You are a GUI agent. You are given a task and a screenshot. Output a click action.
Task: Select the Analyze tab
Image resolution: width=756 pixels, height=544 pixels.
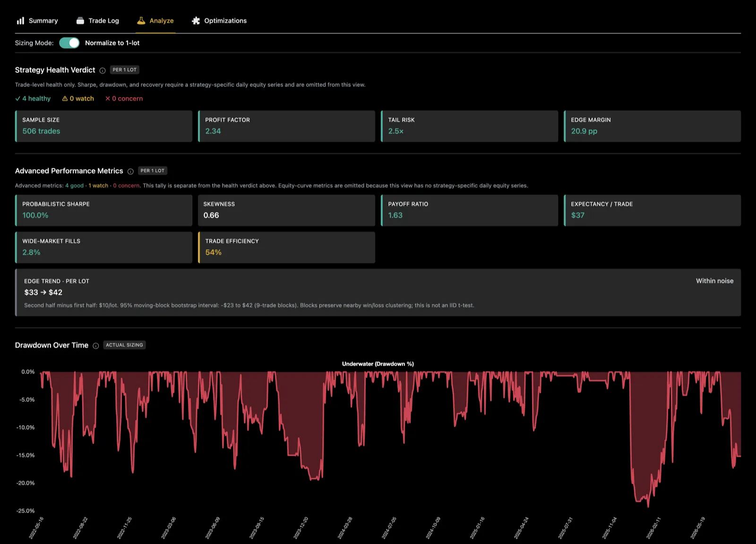155,21
